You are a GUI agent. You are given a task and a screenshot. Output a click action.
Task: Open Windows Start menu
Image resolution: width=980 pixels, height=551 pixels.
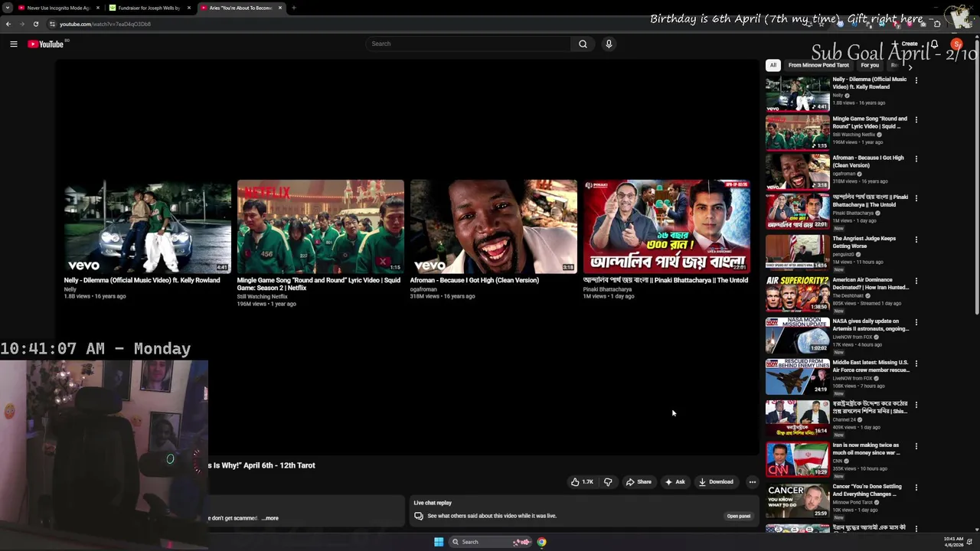pyautogui.click(x=439, y=542)
